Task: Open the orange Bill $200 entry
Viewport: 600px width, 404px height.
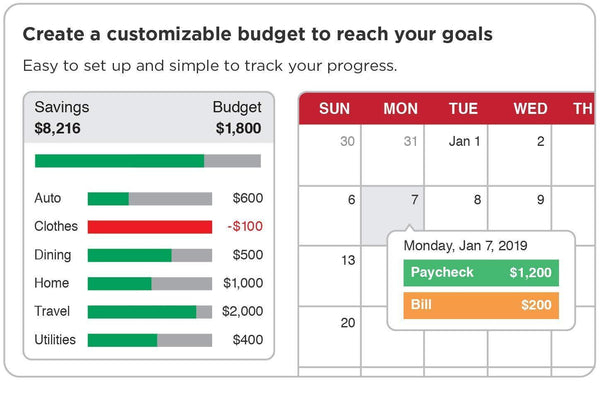Action: pos(481,305)
